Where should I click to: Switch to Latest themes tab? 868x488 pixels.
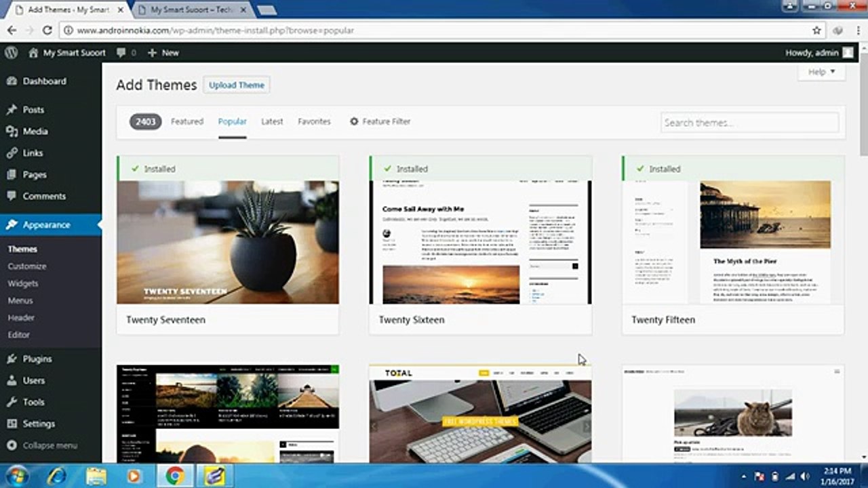coord(272,122)
